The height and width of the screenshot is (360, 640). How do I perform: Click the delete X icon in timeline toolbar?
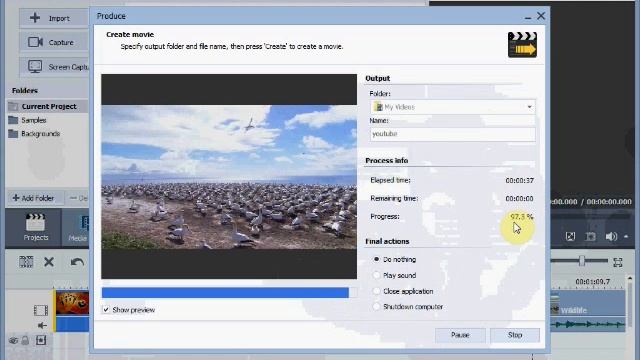pyautogui.click(x=49, y=262)
